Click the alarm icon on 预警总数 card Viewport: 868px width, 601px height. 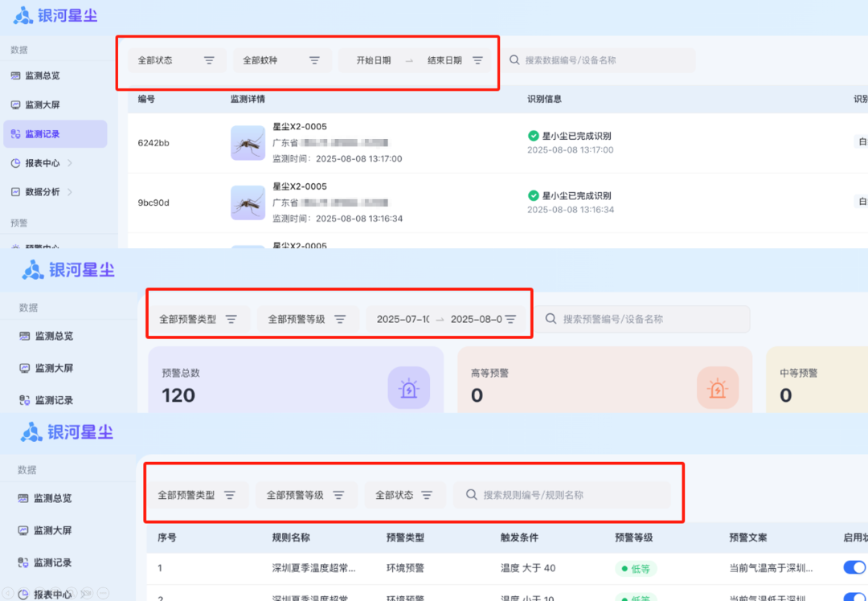[409, 389]
